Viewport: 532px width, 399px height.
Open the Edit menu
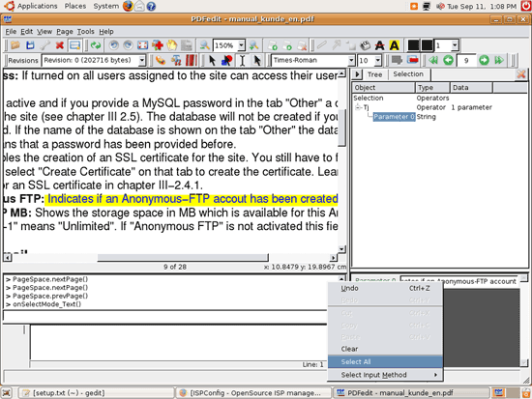26,32
